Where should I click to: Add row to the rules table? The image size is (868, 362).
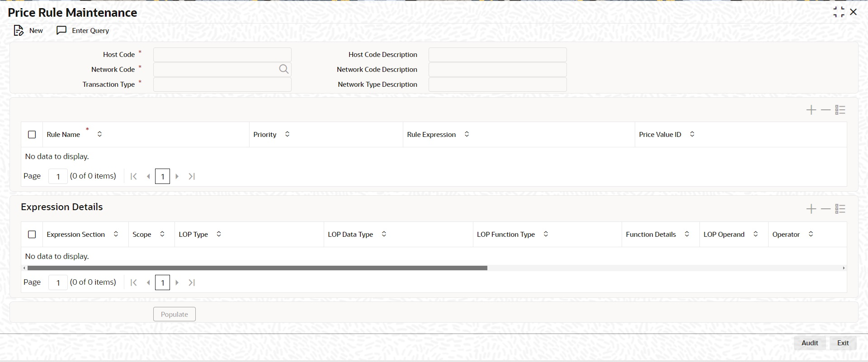(x=811, y=110)
